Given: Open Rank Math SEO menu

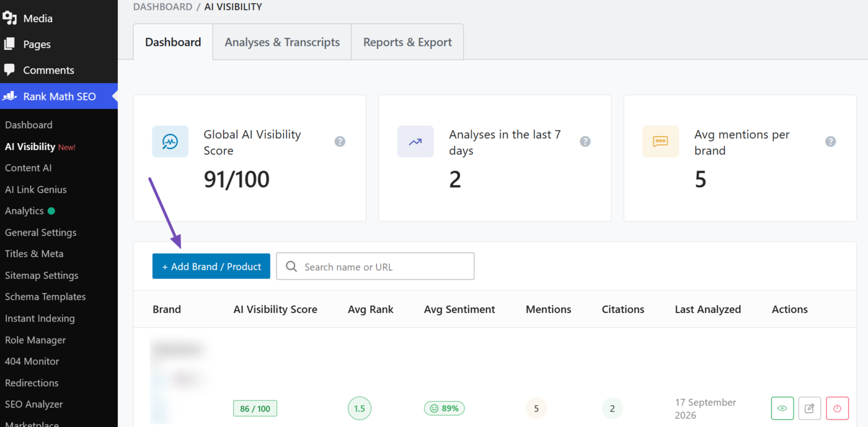Looking at the screenshot, I should [59, 96].
